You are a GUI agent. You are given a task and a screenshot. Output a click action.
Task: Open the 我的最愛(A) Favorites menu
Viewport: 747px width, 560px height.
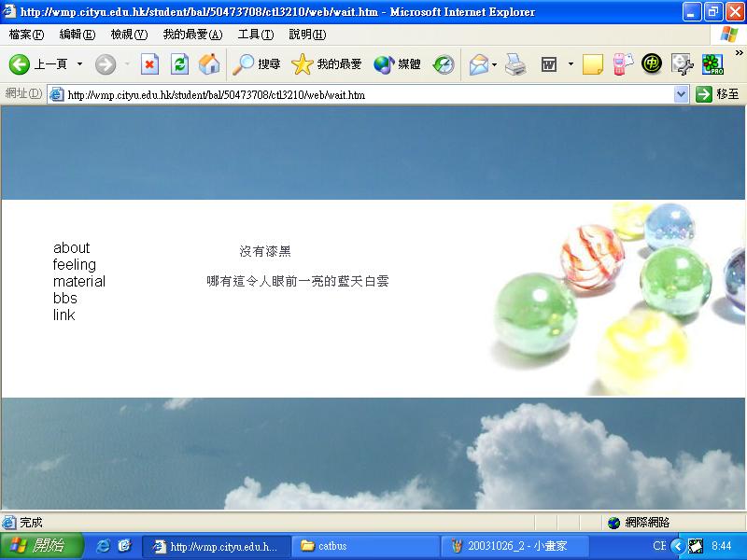tap(192, 35)
